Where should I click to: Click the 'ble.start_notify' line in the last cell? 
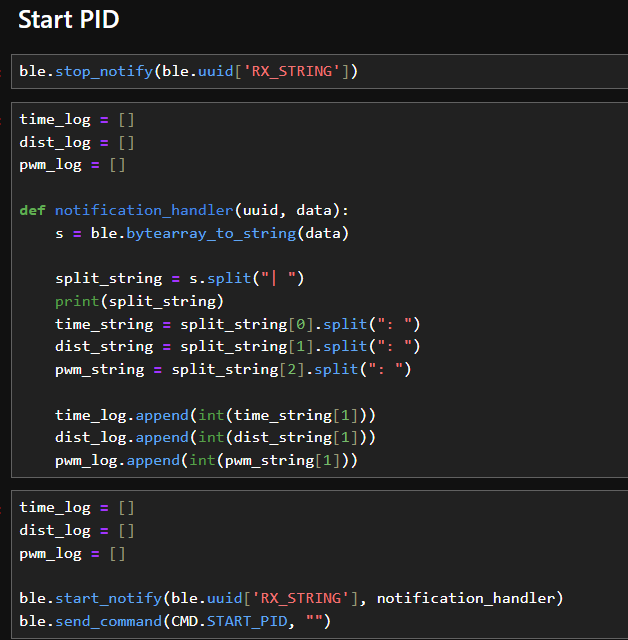click(291, 598)
